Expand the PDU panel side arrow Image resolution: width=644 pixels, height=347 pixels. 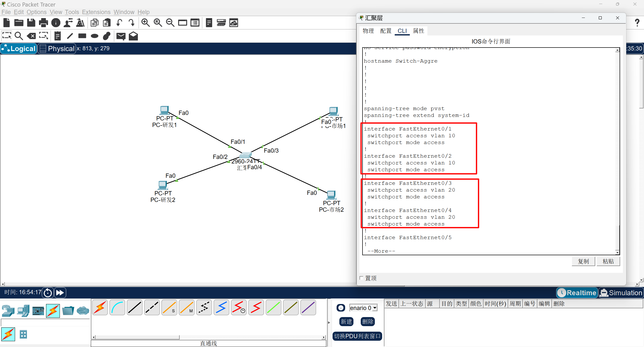tap(329, 322)
